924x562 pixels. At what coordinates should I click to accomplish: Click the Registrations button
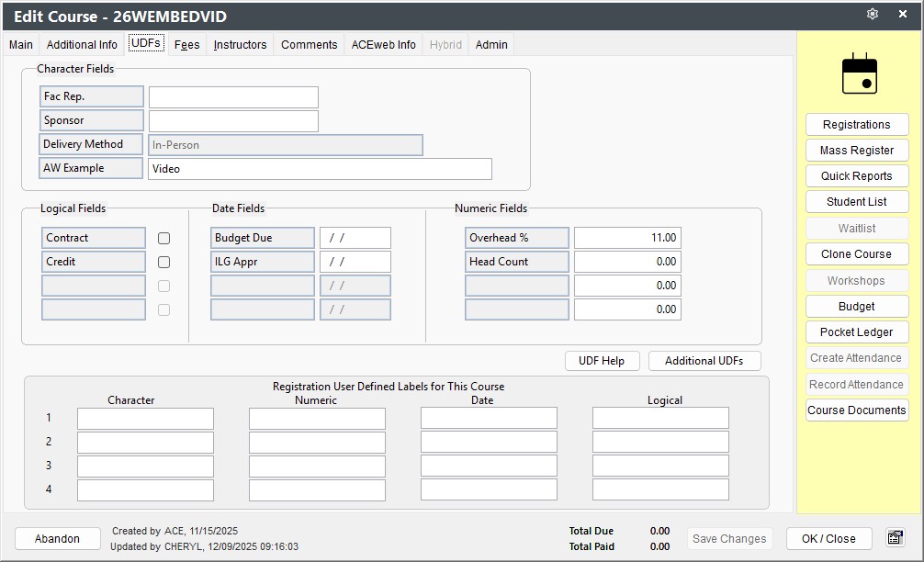coord(857,125)
